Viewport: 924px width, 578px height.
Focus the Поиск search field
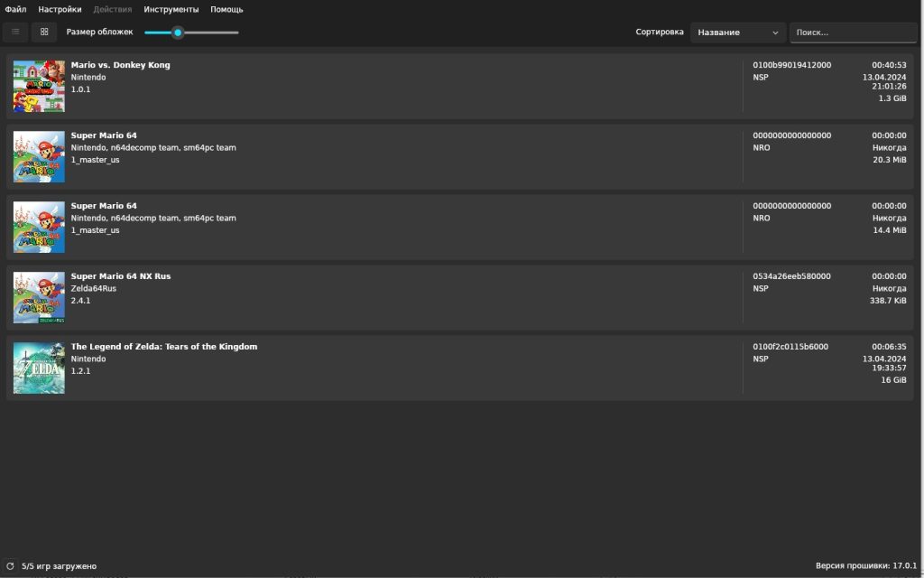[x=853, y=33]
